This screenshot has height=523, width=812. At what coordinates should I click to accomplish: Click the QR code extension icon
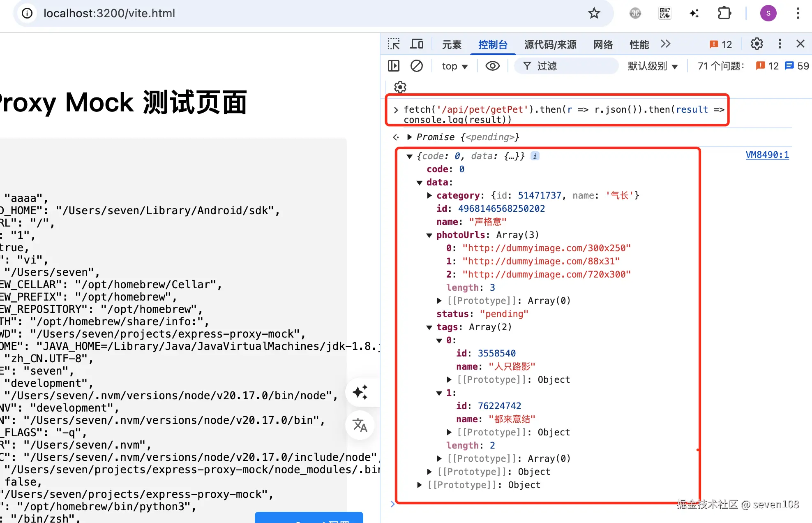point(664,13)
